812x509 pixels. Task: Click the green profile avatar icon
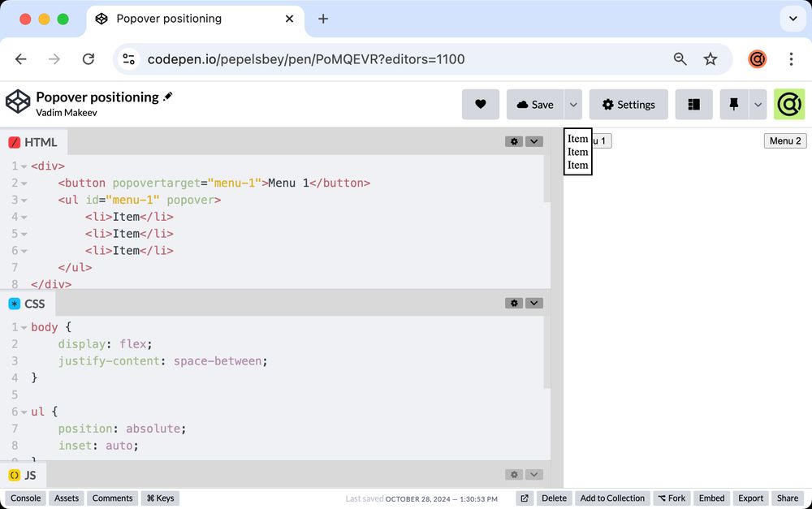[788, 104]
